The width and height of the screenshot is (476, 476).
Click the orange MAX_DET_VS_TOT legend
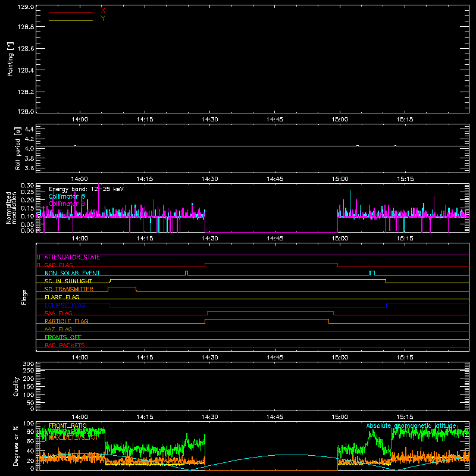coord(74,438)
